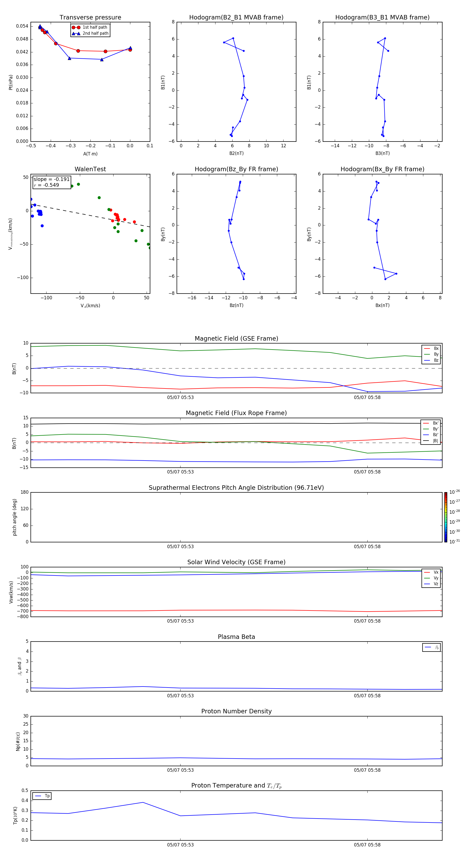Click the 10^-26 colorbar label
Screen dimensions: 473x868
click(x=455, y=492)
